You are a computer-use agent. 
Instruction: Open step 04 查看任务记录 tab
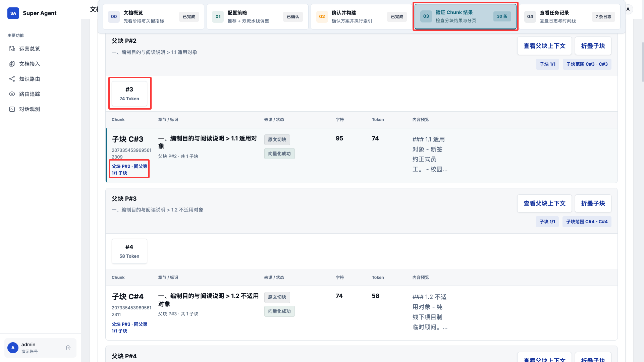click(x=569, y=17)
